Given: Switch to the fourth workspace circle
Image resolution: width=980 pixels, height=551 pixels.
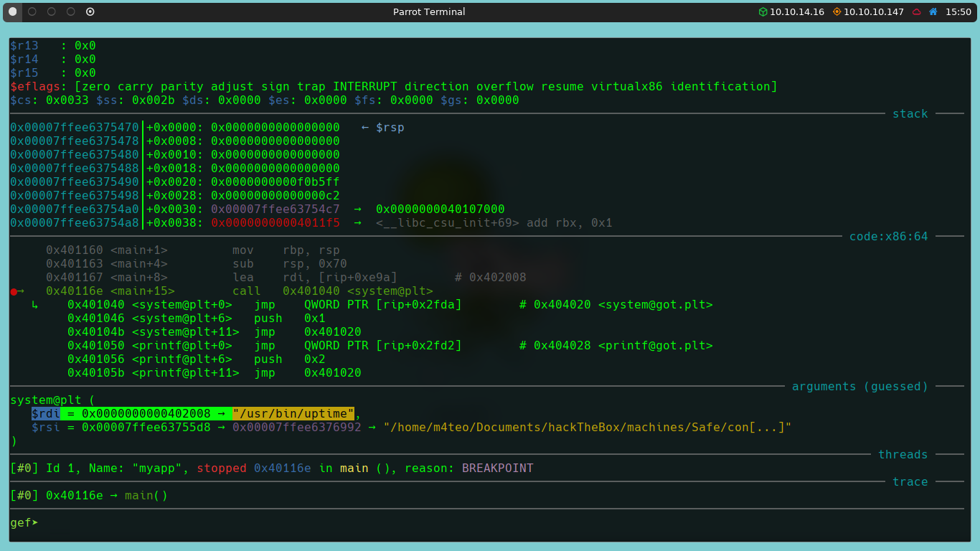Looking at the screenshot, I should (x=70, y=11).
